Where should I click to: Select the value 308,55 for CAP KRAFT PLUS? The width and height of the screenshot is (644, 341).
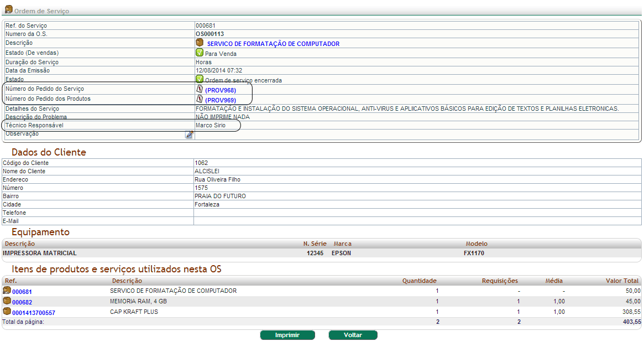632,312
